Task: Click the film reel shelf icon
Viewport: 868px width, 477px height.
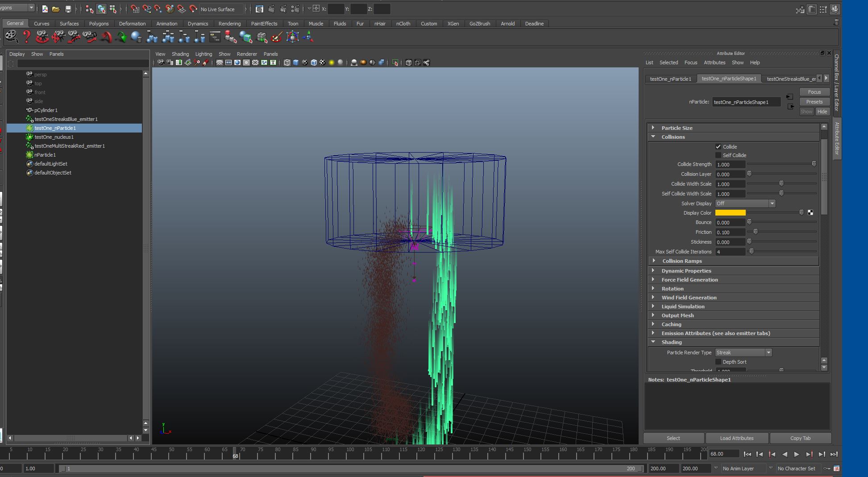Action: tap(11, 37)
